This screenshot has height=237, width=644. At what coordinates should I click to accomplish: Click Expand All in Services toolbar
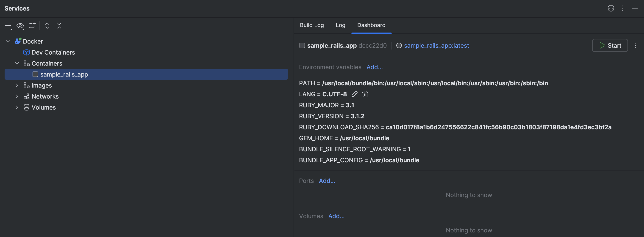(47, 25)
